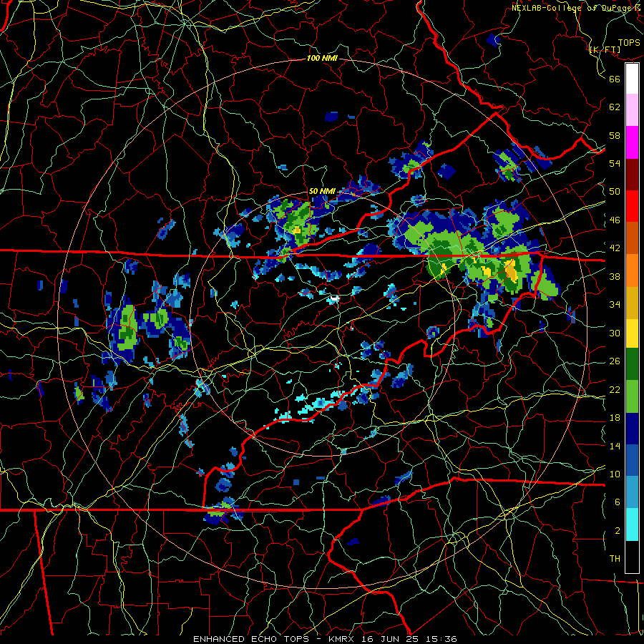
Task: Click the dark green legend swatch
Action: tap(632, 364)
